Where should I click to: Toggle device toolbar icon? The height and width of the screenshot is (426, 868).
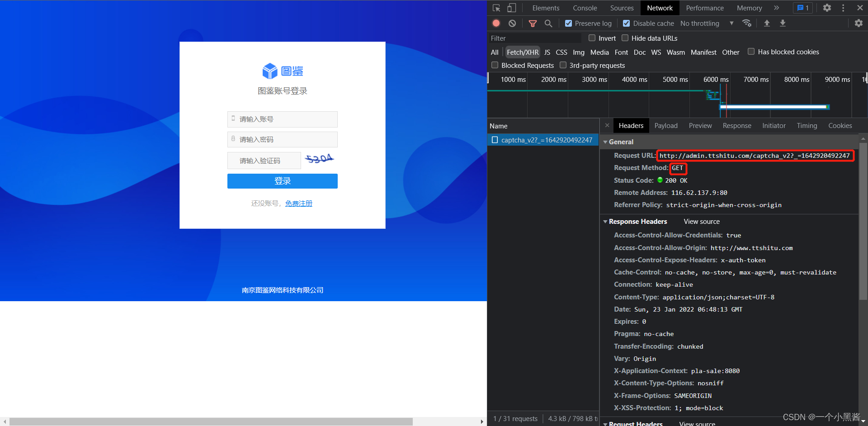[511, 8]
